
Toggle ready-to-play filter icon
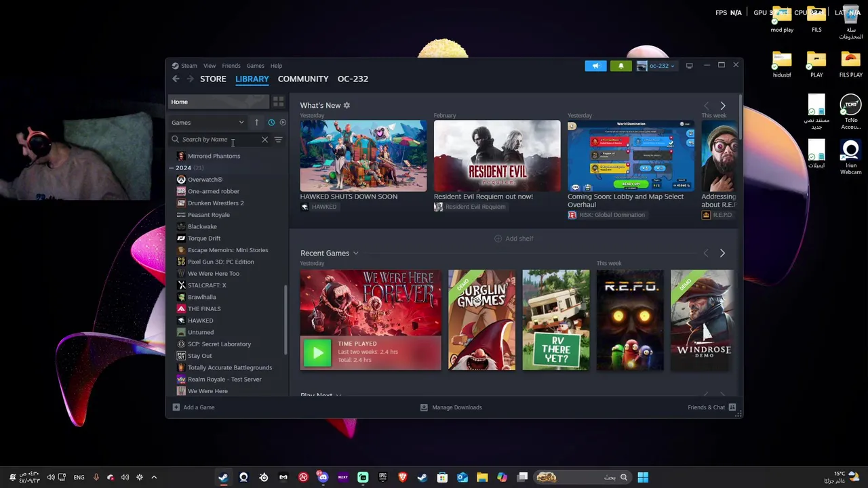pyautogui.click(x=283, y=123)
